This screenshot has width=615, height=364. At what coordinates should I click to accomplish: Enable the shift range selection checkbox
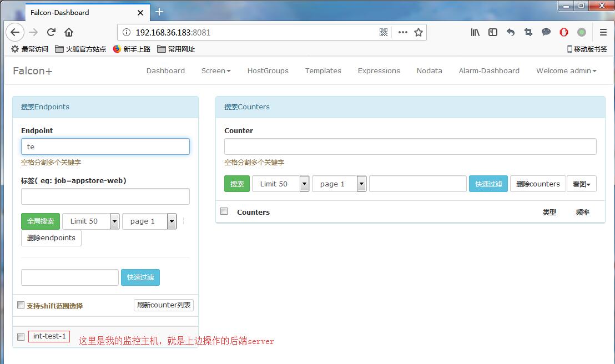(21, 305)
